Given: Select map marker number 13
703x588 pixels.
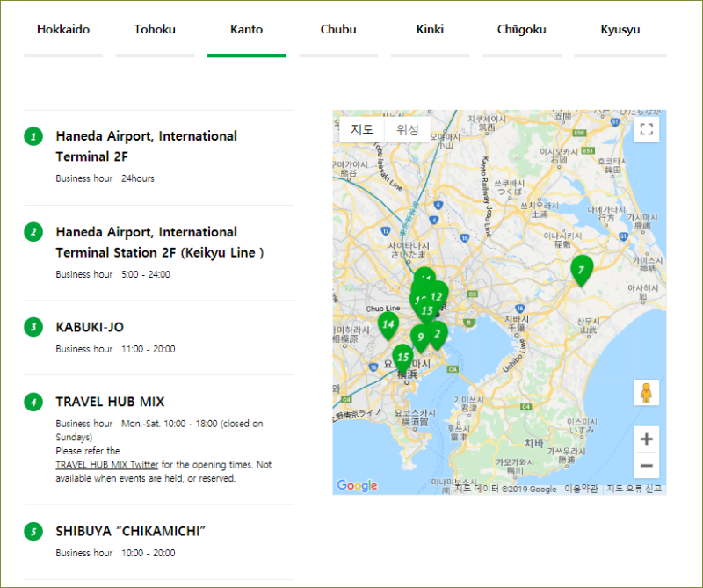Looking at the screenshot, I should click(427, 311).
